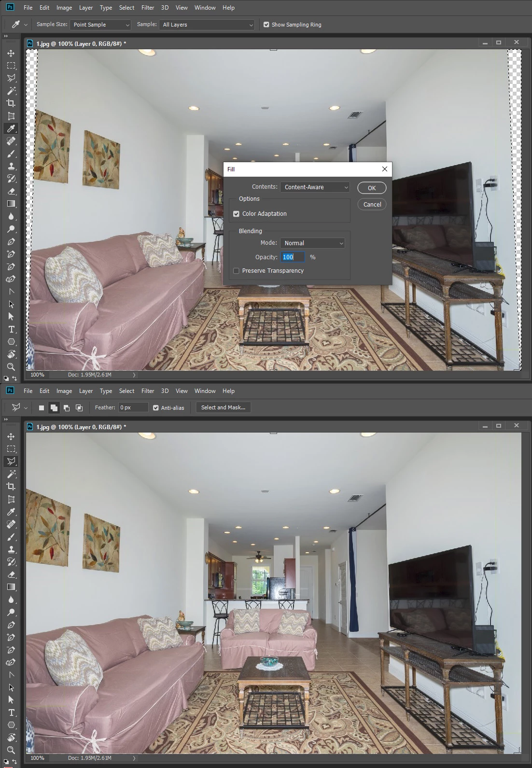Select the Blur tool in the upper window
This screenshot has height=768, width=532.
pyautogui.click(x=11, y=216)
